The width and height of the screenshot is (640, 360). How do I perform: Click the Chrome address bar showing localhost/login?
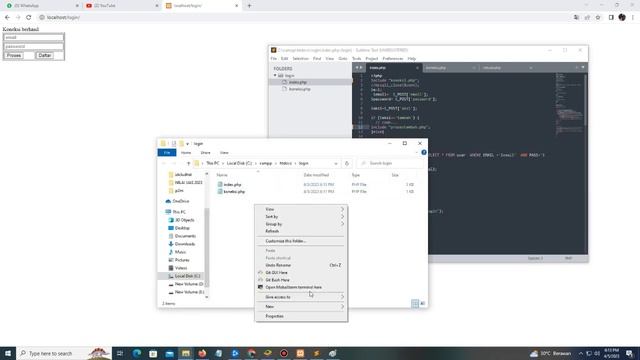(302, 18)
